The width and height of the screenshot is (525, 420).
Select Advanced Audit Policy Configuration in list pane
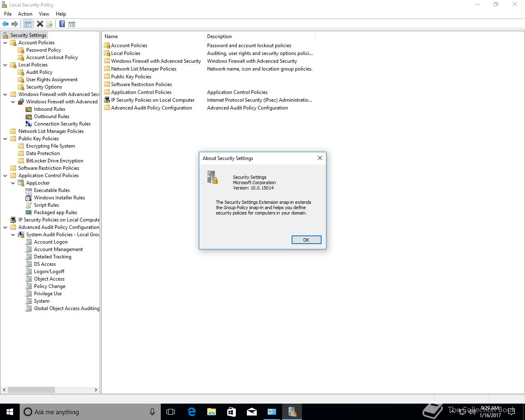click(x=151, y=108)
